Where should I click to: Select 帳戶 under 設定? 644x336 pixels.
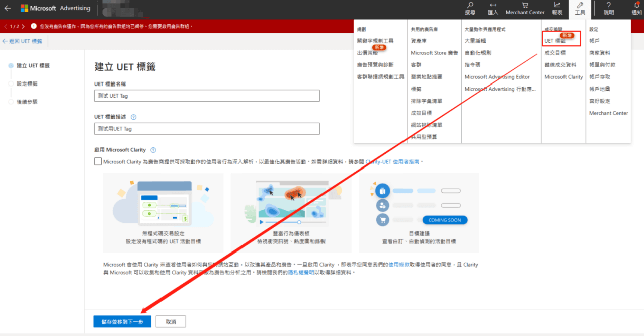click(x=594, y=41)
